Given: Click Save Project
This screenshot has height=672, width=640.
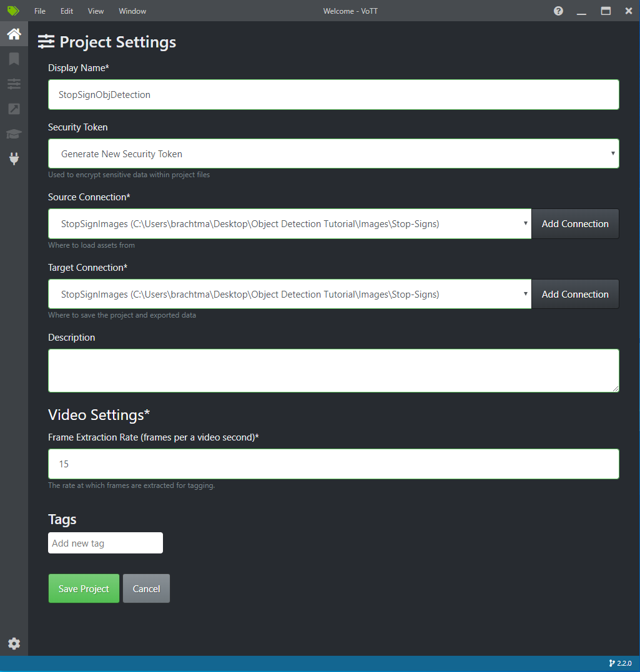Looking at the screenshot, I should tap(84, 588).
